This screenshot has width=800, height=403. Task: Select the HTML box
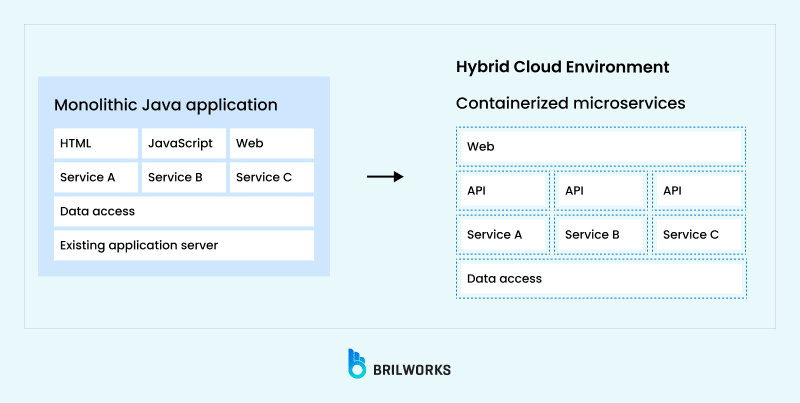click(95, 143)
